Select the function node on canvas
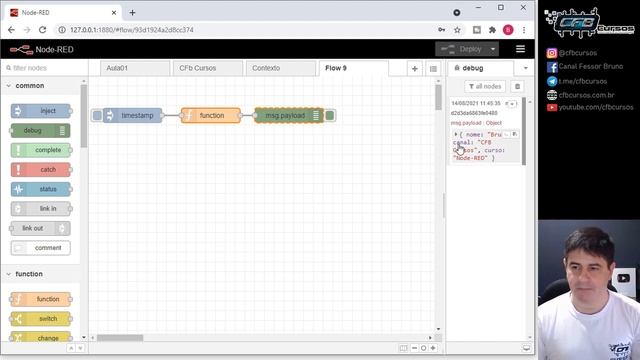This screenshot has width=640, height=360. [x=211, y=116]
